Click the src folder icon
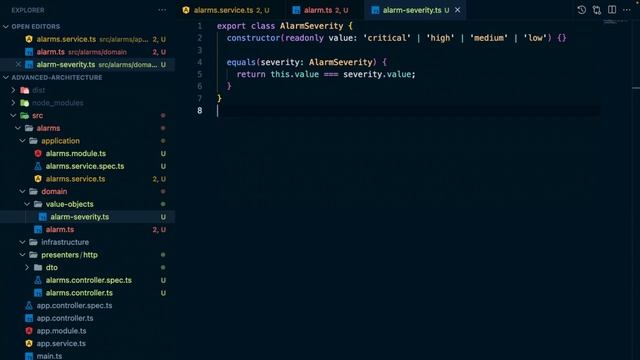640x360 pixels. [24, 116]
